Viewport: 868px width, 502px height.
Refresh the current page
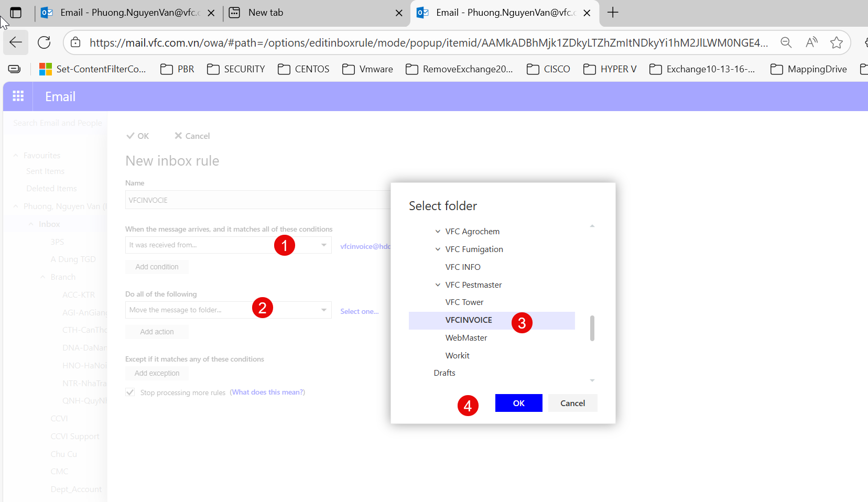pyautogui.click(x=44, y=42)
